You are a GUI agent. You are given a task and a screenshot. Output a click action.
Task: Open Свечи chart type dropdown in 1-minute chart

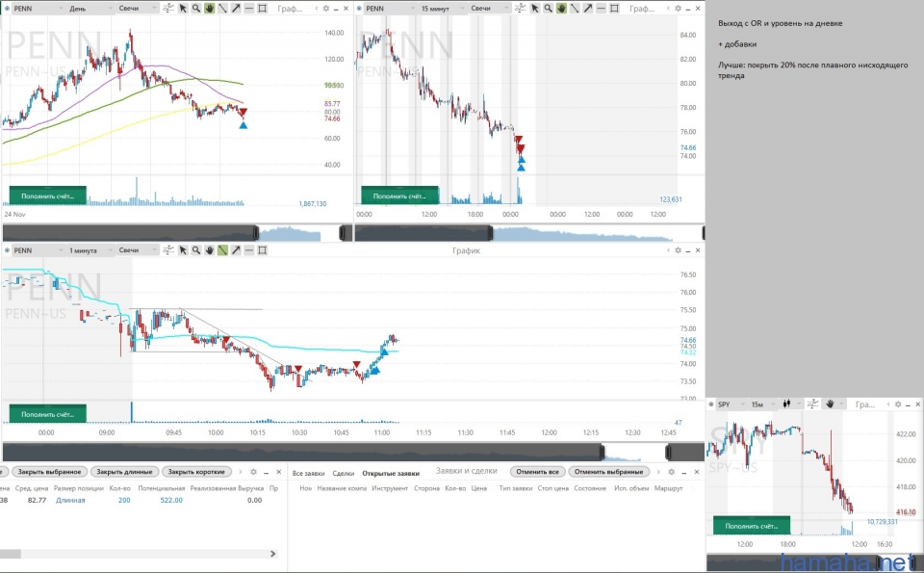coord(138,250)
